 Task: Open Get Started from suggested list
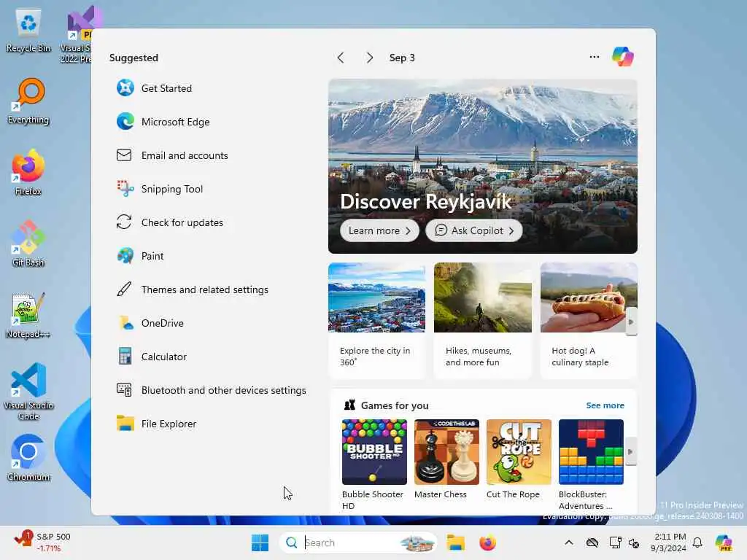click(154, 88)
